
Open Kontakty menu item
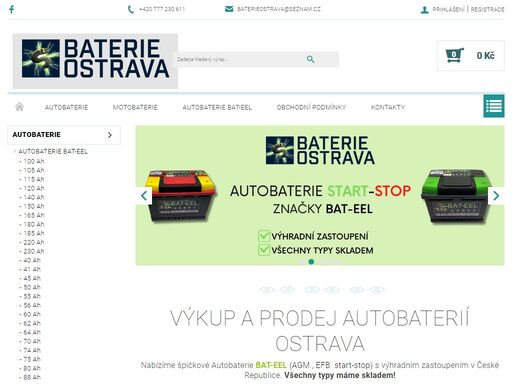coord(388,107)
